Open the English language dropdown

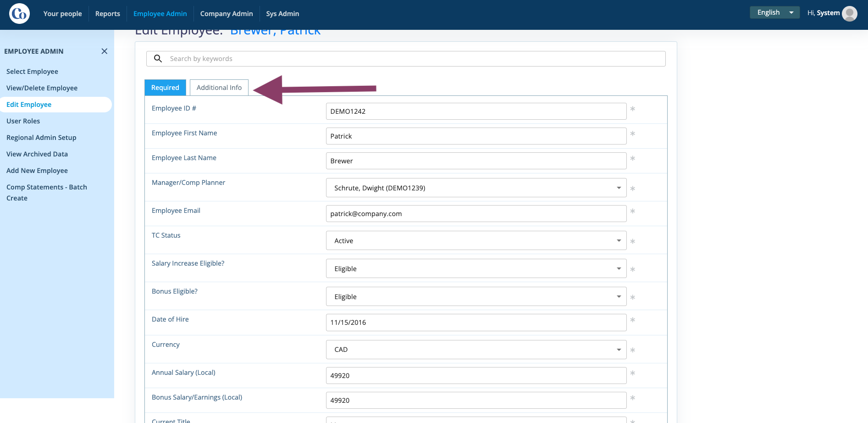[774, 12]
